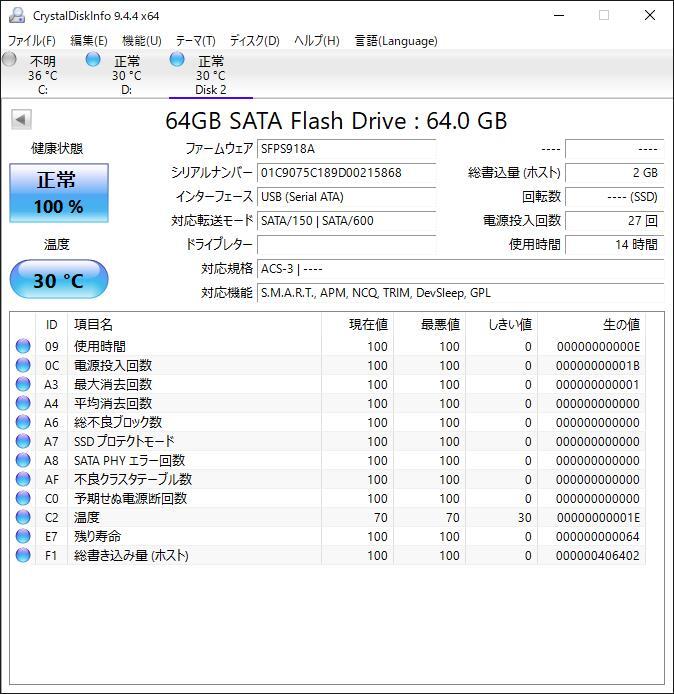Click the status orb for 残り寿命 row
Screen dimensions: 674x694
click(23, 536)
